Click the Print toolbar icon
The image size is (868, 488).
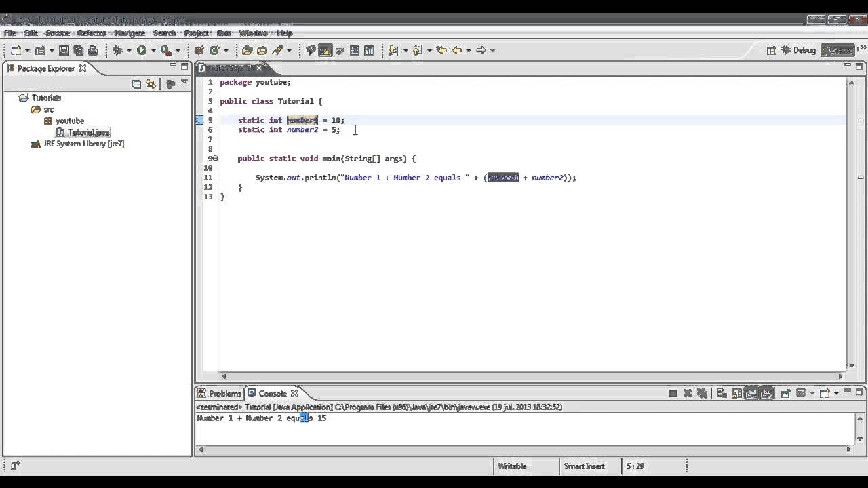click(x=94, y=50)
